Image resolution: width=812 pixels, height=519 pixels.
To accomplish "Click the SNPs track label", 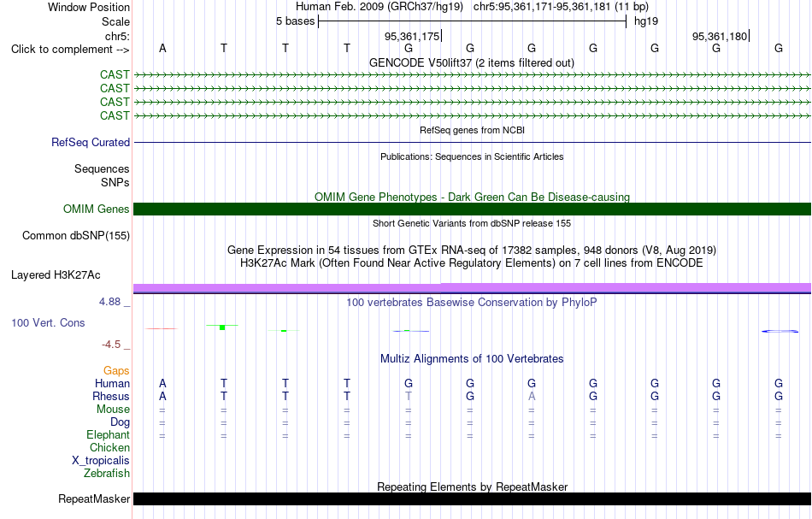I will [x=115, y=182].
